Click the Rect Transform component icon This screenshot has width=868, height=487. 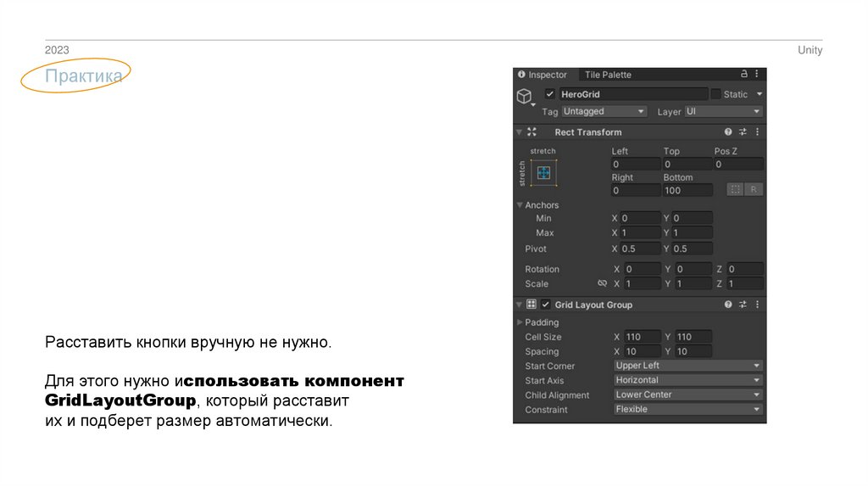point(532,132)
